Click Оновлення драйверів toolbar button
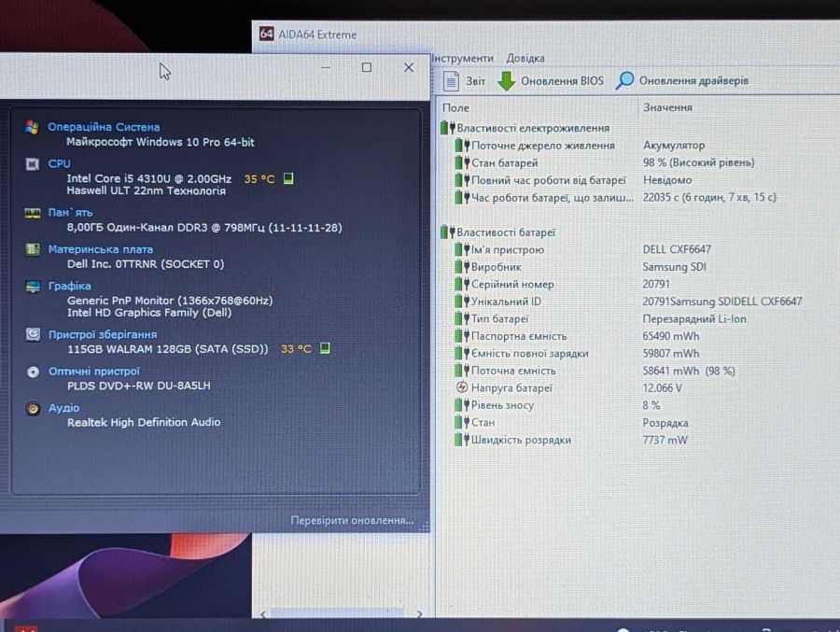The height and width of the screenshot is (632, 840). pyautogui.click(x=682, y=80)
